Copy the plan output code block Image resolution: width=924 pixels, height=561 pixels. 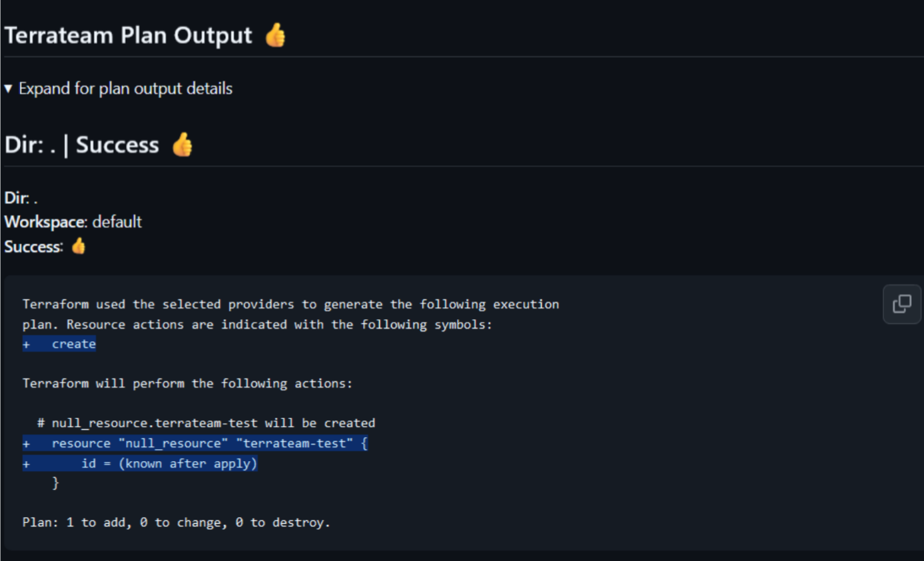tap(902, 304)
